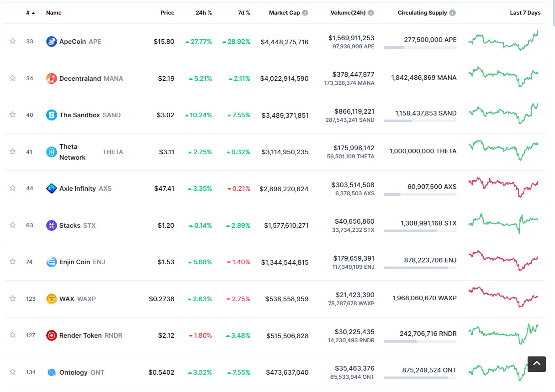The image size is (555, 392).
Task: Star WAX to add to watchlist
Action: click(x=13, y=298)
